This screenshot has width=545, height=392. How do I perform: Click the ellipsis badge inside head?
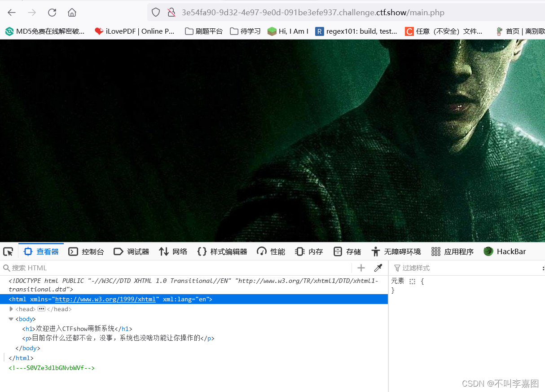[x=41, y=309]
